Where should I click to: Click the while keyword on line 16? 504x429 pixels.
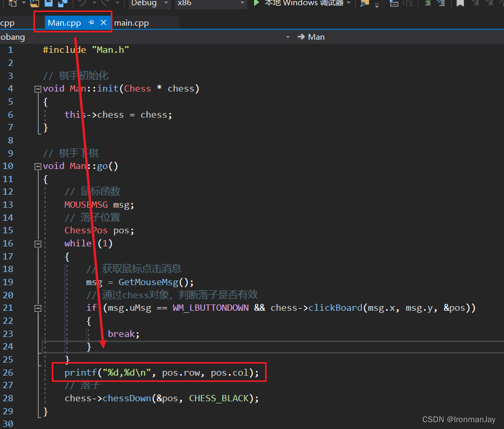click(78, 243)
